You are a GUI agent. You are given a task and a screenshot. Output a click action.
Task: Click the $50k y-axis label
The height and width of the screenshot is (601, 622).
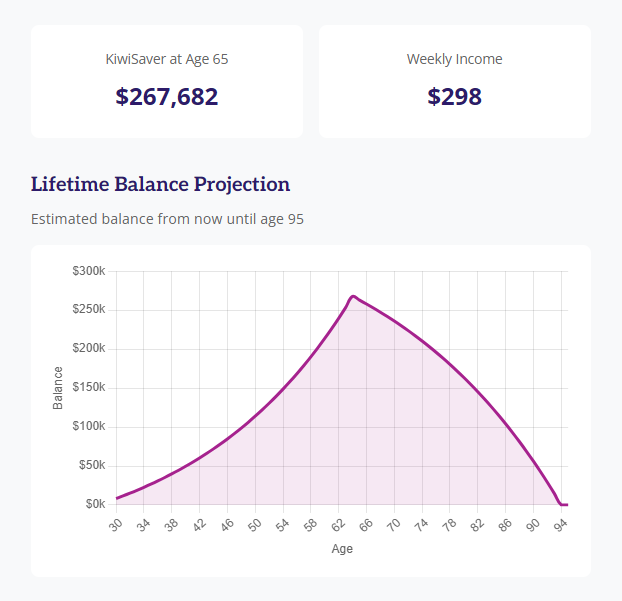[x=88, y=465]
